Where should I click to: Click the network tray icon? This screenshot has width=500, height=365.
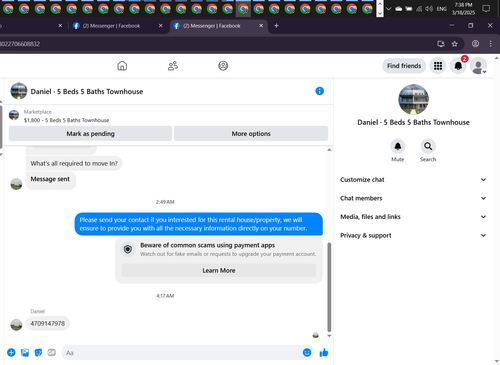tap(419, 9)
